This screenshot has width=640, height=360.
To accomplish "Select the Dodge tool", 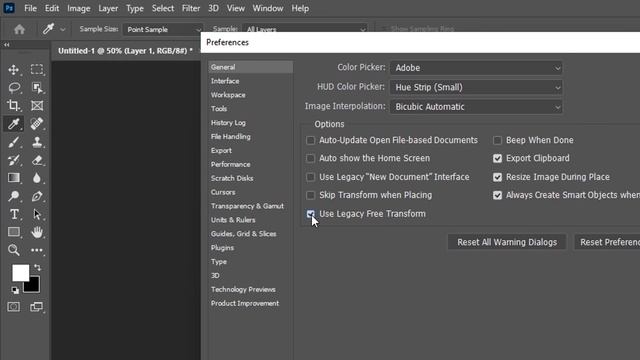I will point(13,196).
